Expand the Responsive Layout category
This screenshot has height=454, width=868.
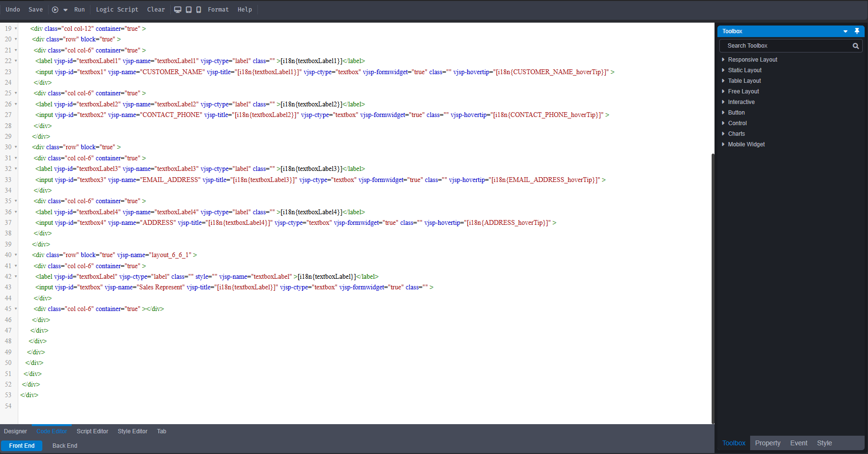[x=723, y=60]
